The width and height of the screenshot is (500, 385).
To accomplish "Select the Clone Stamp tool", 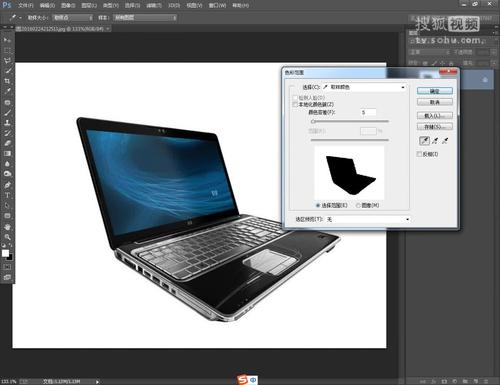I will point(7,123).
